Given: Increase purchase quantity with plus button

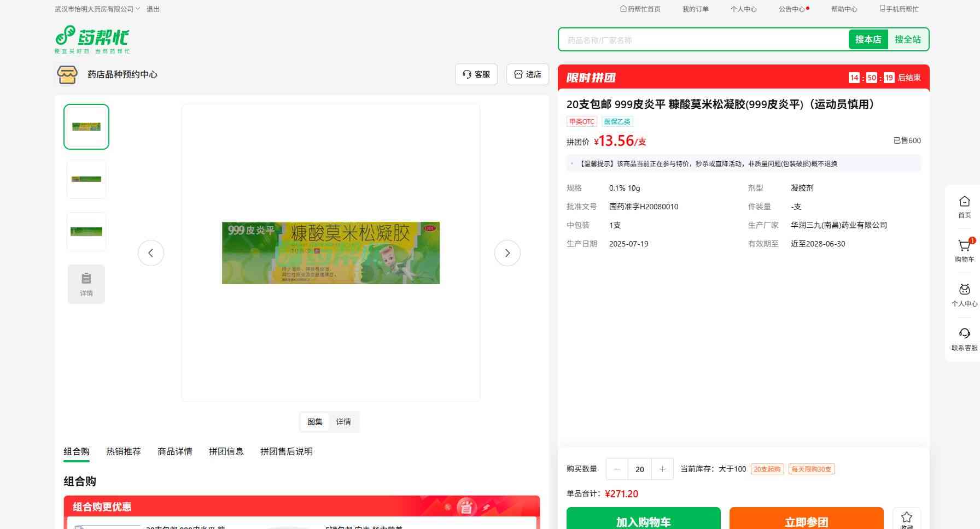Looking at the screenshot, I should (662, 469).
